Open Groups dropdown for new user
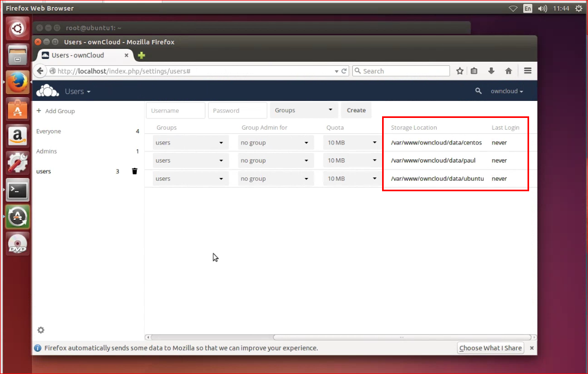This screenshot has height=374, width=588. point(304,110)
